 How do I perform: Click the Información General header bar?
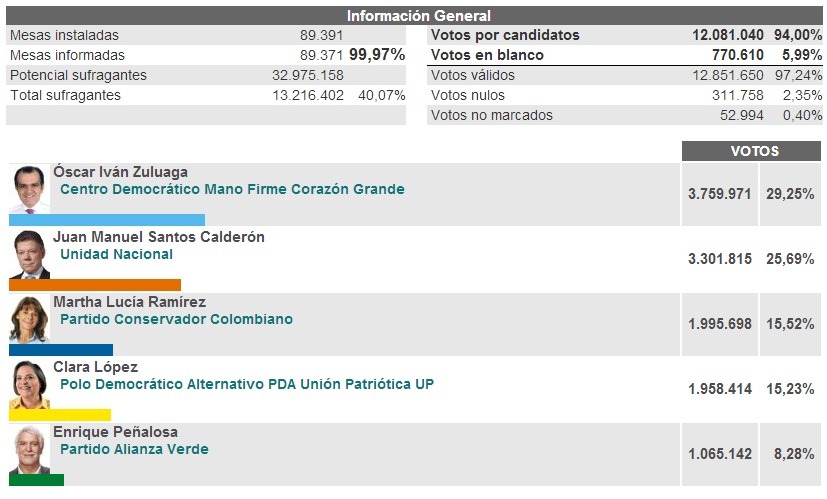(x=418, y=16)
